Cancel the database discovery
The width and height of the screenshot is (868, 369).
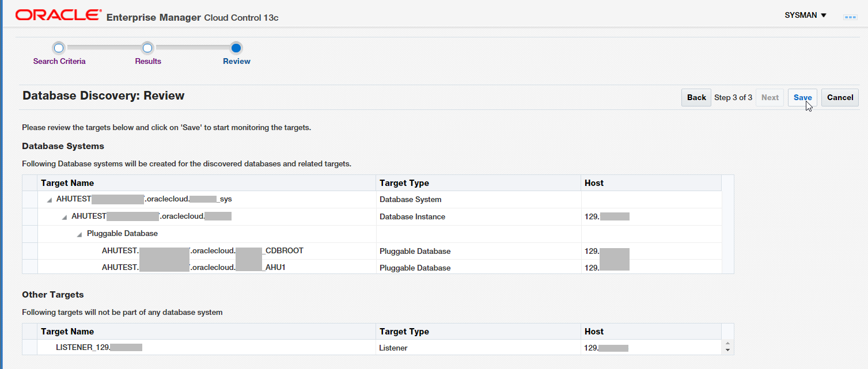pos(840,97)
